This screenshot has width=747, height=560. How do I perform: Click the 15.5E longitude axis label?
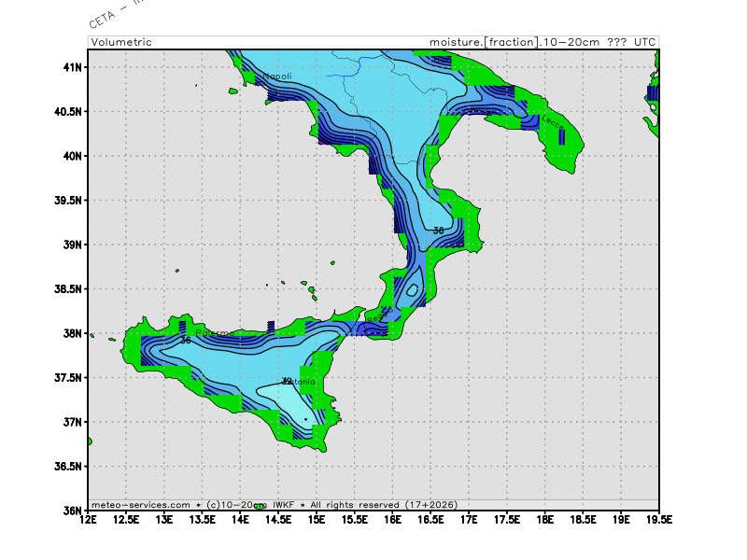coord(355,519)
